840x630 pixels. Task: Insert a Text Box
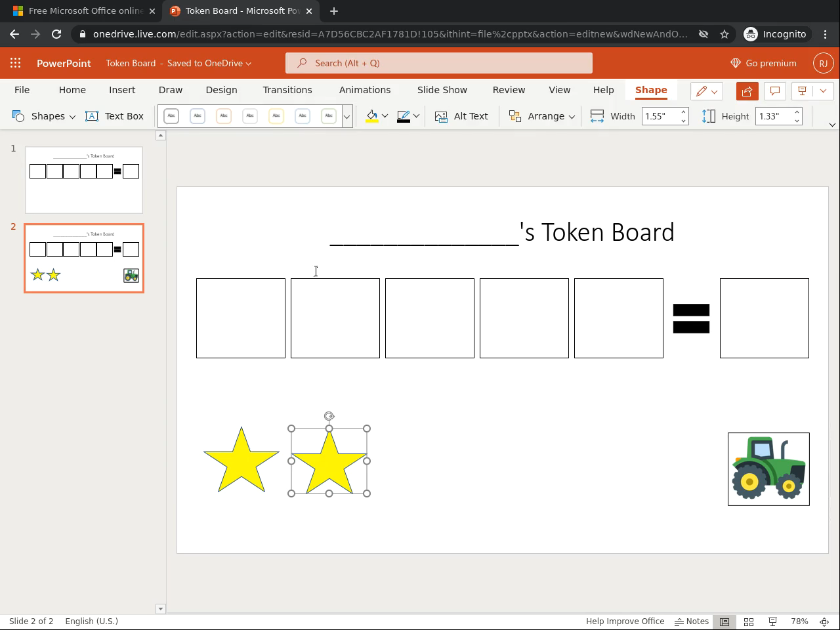click(115, 116)
